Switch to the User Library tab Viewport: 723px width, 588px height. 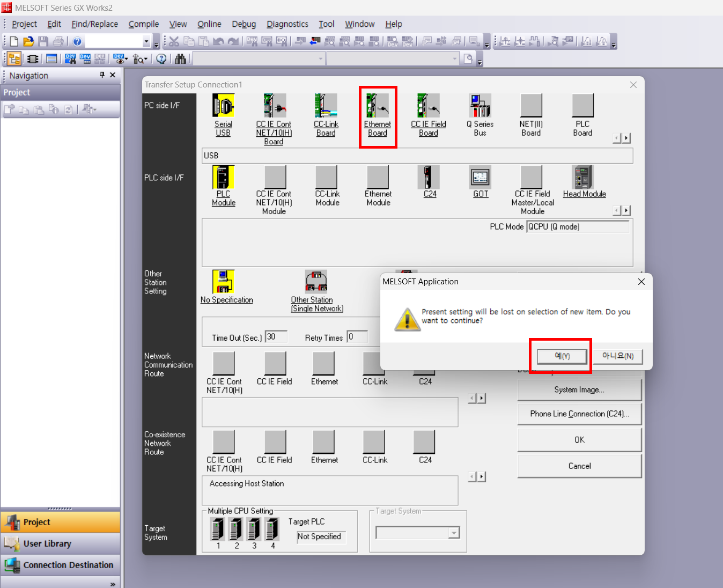click(61, 543)
